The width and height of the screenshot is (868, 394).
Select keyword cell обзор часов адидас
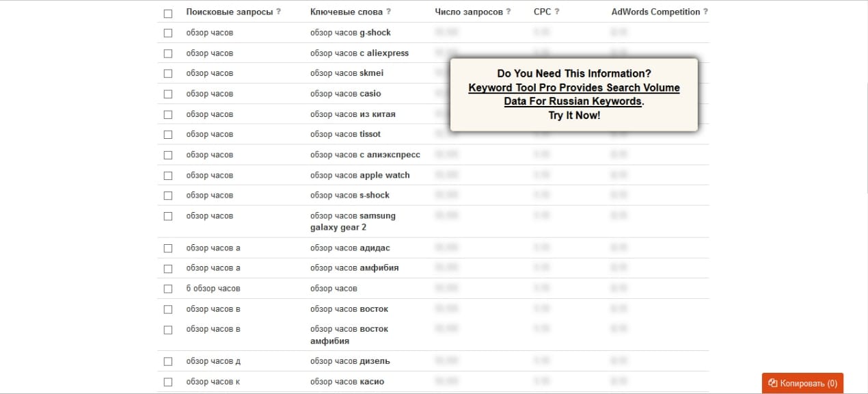pos(350,248)
